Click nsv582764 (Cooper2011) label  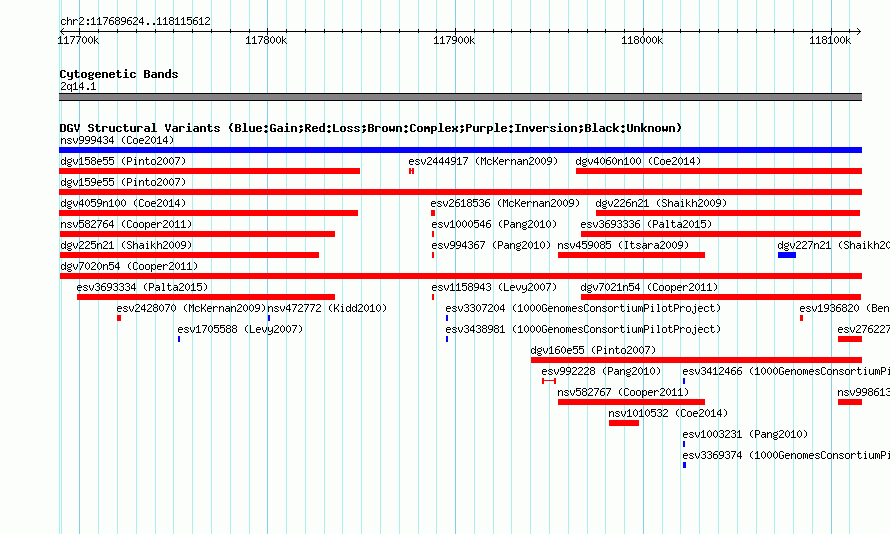(126, 224)
